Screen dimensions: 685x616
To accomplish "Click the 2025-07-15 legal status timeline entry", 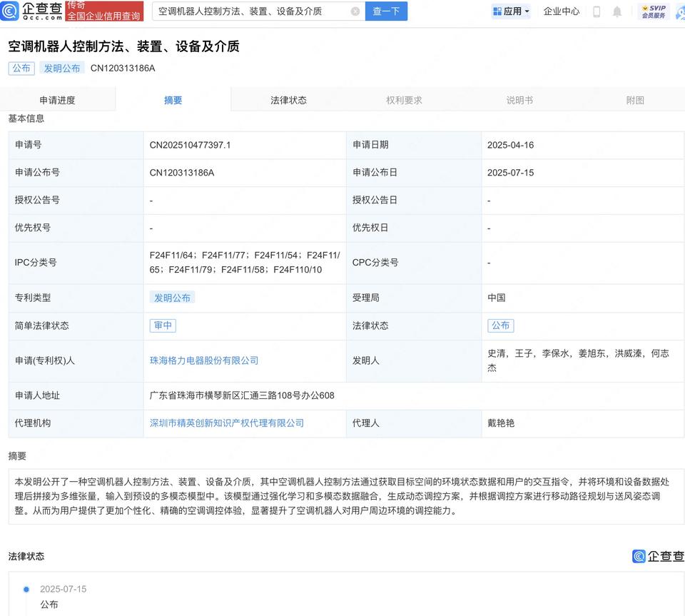I will [x=64, y=589].
